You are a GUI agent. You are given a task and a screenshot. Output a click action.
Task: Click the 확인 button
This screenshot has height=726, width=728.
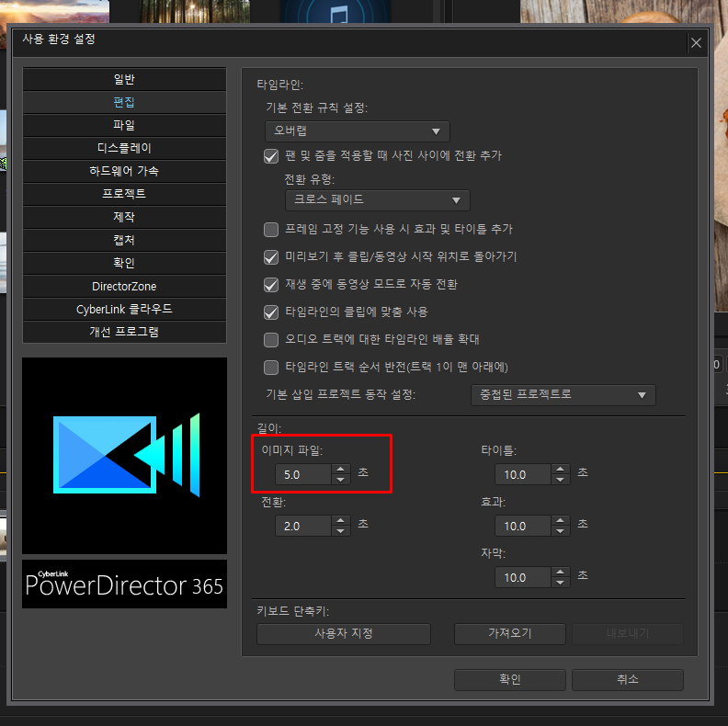pyautogui.click(x=510, y=679)
